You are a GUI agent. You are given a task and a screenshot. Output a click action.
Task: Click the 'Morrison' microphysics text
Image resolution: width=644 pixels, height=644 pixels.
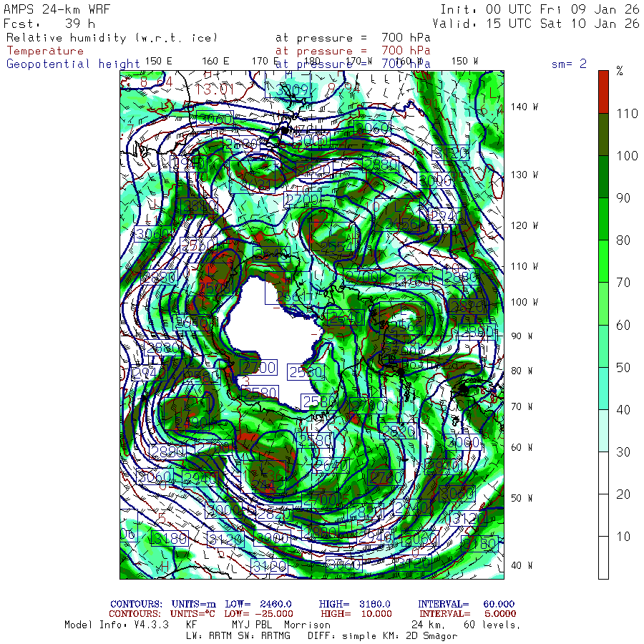[307, 625]
